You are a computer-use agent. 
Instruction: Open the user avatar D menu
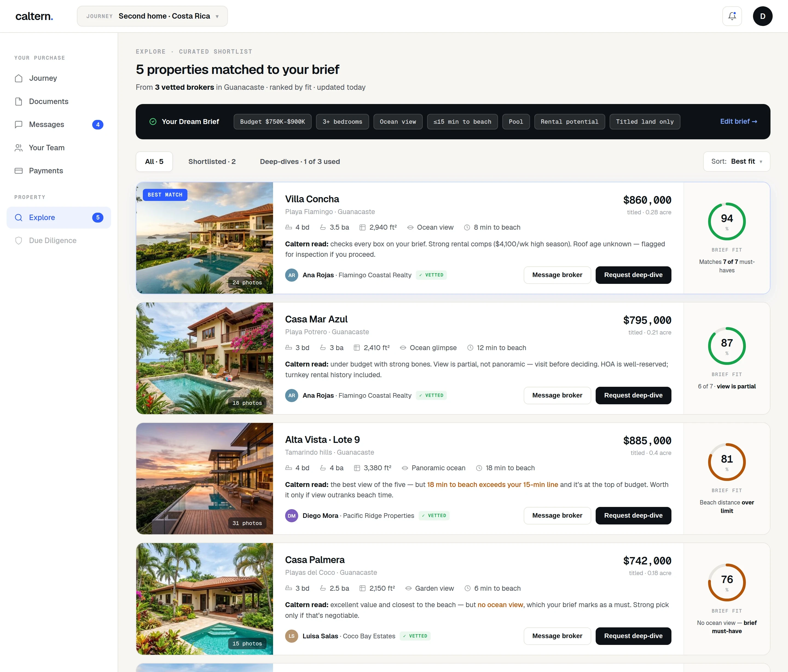(762, 16)
